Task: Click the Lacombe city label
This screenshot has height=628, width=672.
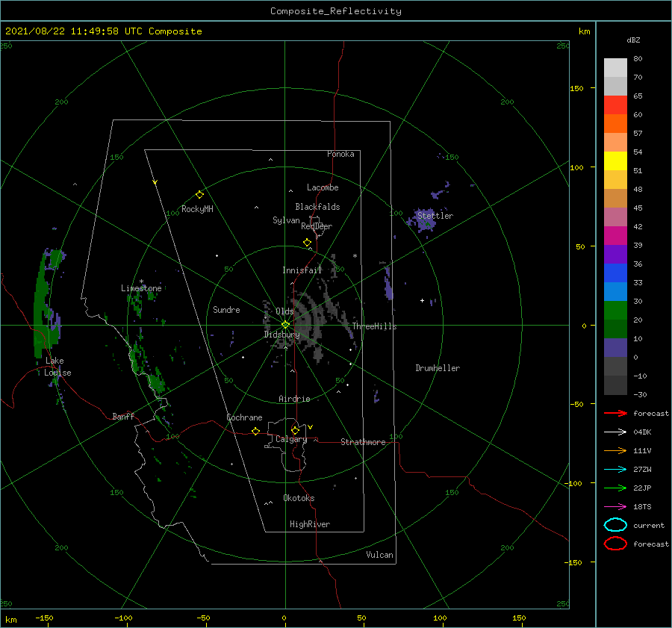Action: [323, 187]
